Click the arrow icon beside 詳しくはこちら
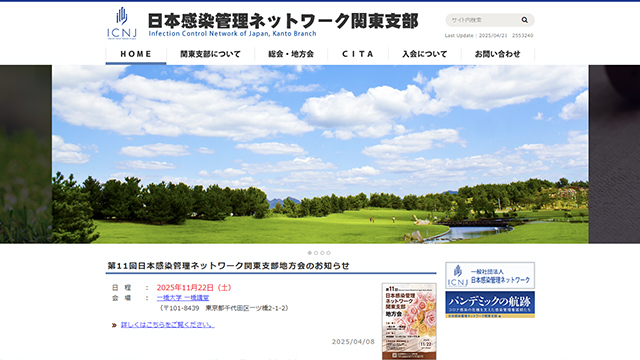The image size is (640, 360). coord(114,325)
